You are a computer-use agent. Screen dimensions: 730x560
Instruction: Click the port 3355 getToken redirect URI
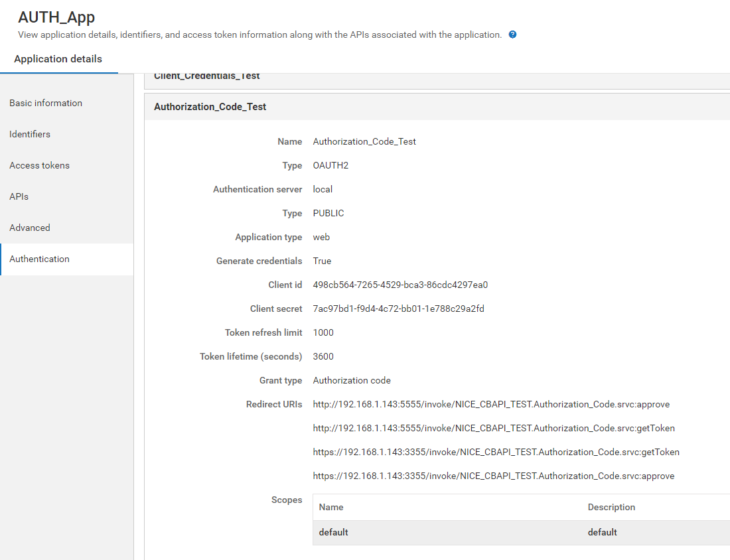496,452
